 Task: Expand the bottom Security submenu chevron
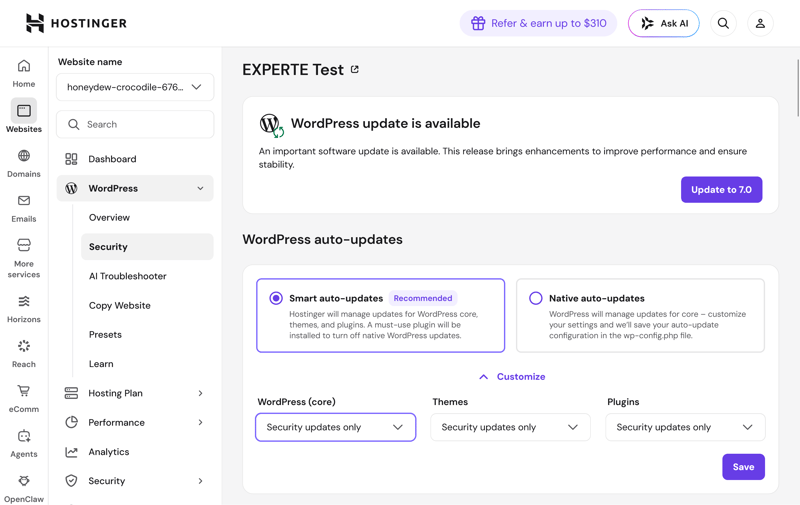pyautogui.click(x=201, y=481)
